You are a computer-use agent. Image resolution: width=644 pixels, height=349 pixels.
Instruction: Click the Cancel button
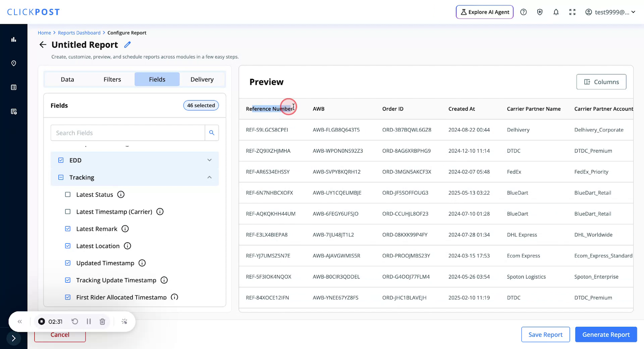60,335
